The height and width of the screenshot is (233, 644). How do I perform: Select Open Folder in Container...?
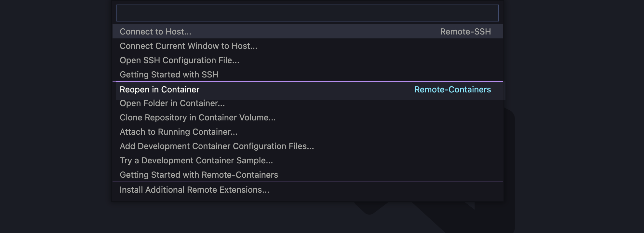point(307,103)
